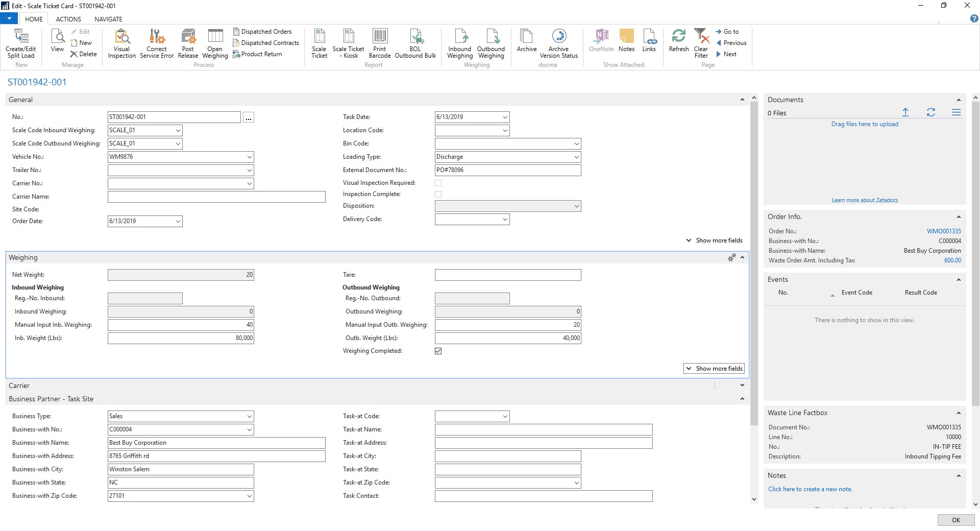The height and width of the screenshot is (531, 980).
Task: Open Task Date picker dropdown
Action: coord(505,117)
